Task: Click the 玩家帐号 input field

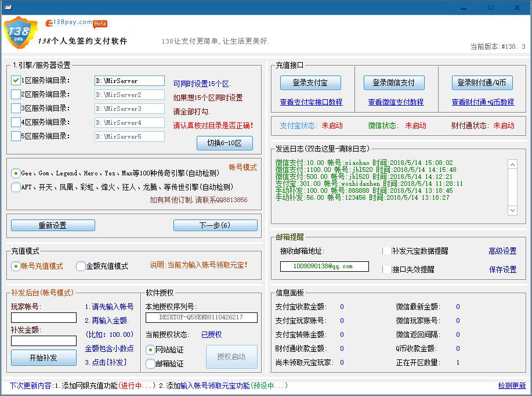Action: coord(44,318)
